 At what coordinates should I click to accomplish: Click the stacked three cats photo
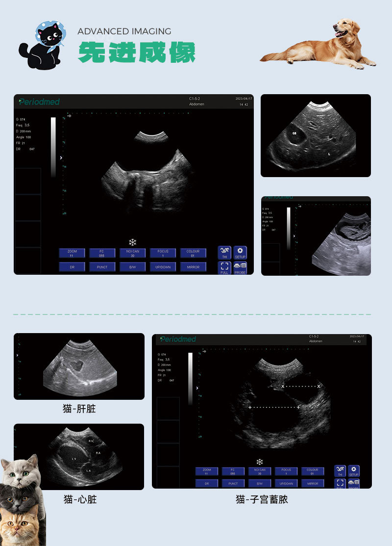click(23, 500)
